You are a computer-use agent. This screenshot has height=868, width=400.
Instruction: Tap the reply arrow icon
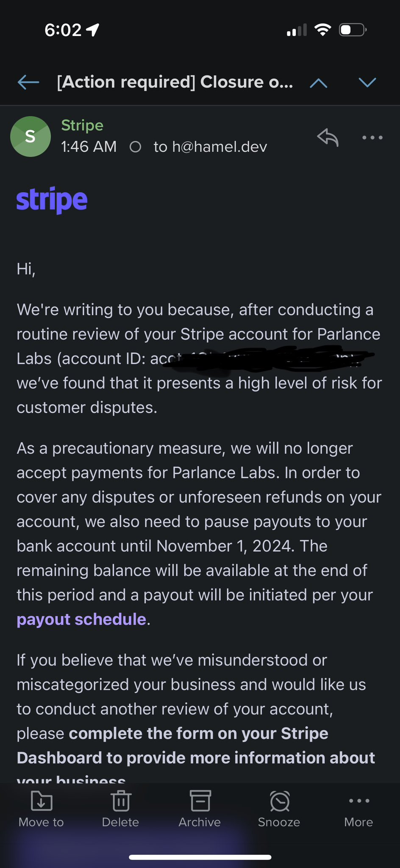tap(328, 137)
